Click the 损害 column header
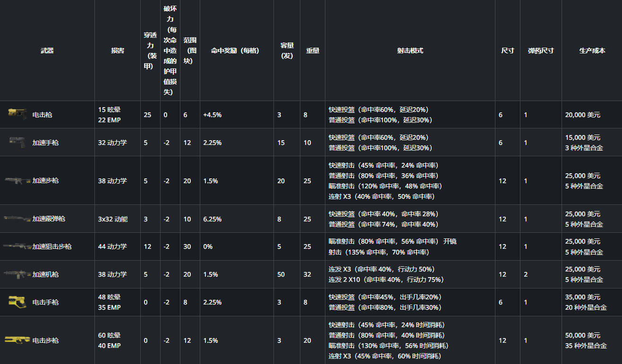 point(118,51)
